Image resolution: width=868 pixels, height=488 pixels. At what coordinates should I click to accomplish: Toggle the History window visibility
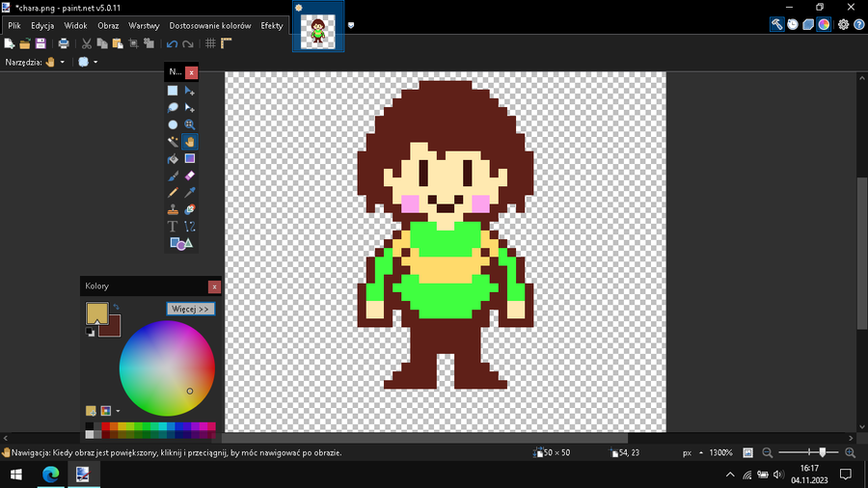[793, 24]
